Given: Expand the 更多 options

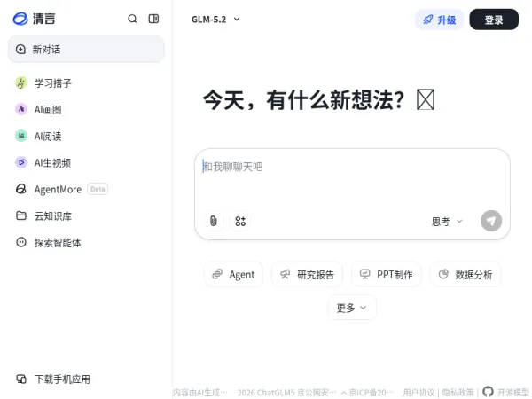Looking at the screenshot, I should [x=352, y=308].
